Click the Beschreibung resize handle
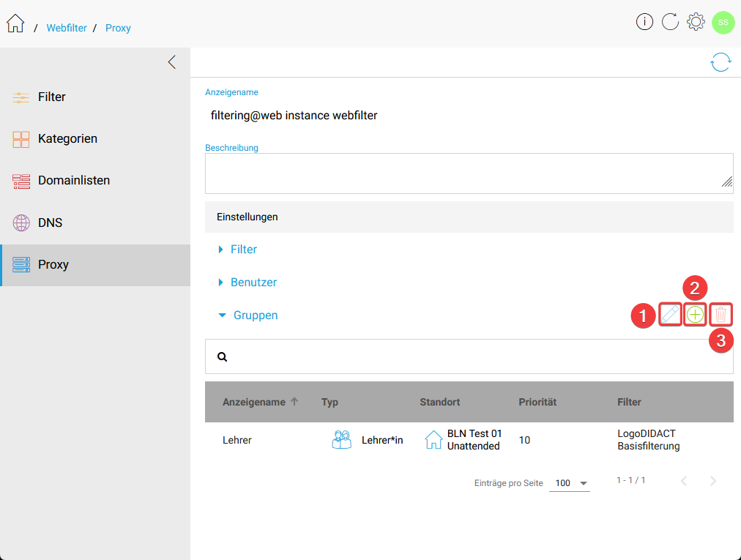This screenshot has height=560, width=741. coord(727,182)
